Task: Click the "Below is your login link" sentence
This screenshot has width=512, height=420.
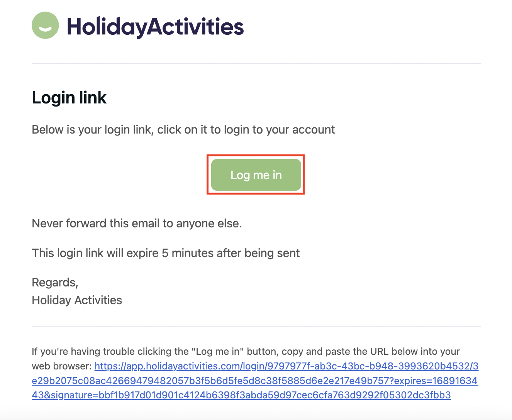Action: click(183, 130)
